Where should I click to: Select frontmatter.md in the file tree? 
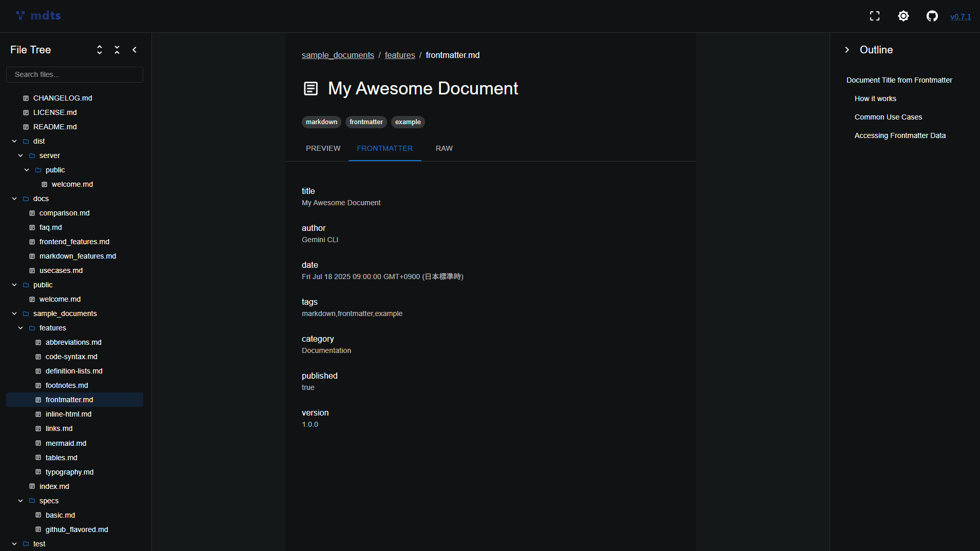pos(74,400)
